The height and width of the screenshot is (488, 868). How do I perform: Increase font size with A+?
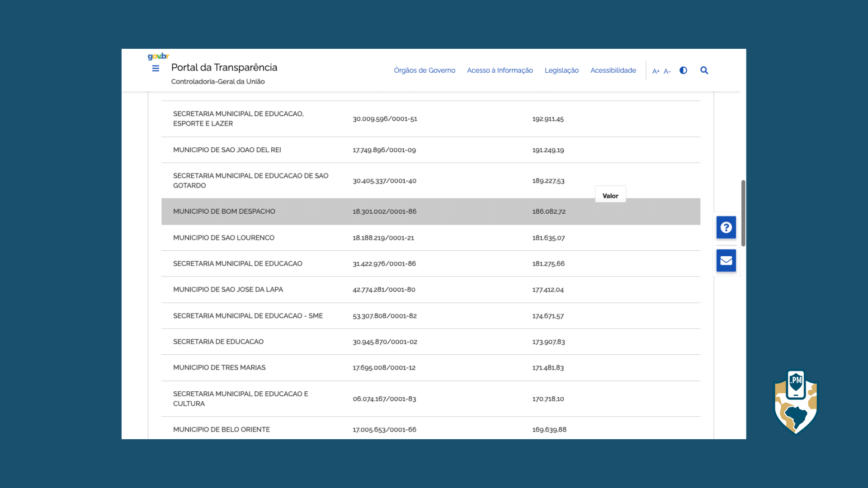click(656, 71)
